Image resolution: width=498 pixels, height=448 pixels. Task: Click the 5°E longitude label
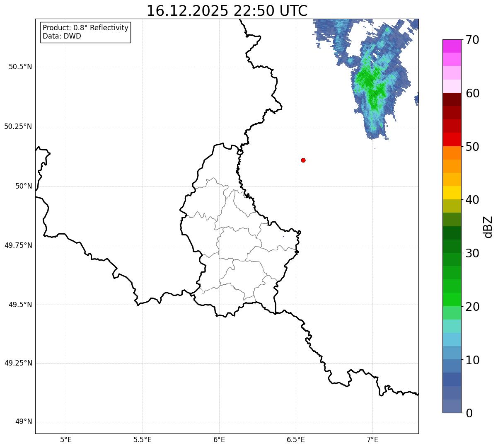tap(66, 439)
